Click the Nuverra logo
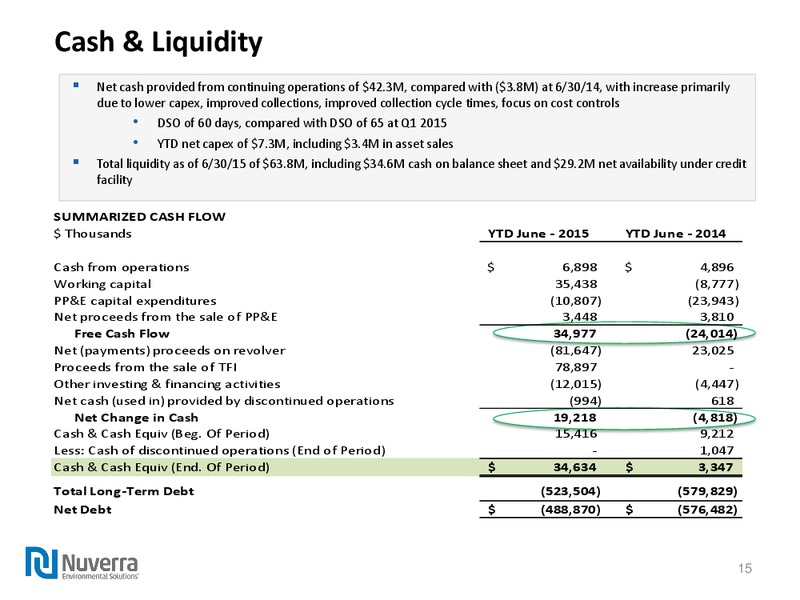800x600 pixels. click(82, 563)
